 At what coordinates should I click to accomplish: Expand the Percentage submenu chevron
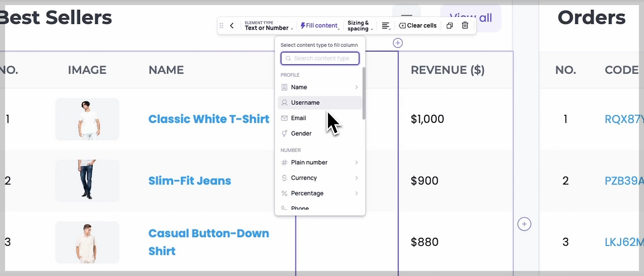pos(357,193)
